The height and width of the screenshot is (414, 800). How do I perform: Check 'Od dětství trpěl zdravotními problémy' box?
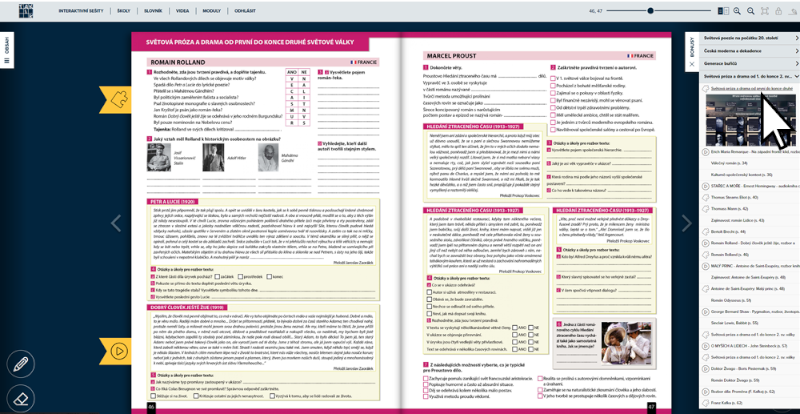click(x=553, y=108)
